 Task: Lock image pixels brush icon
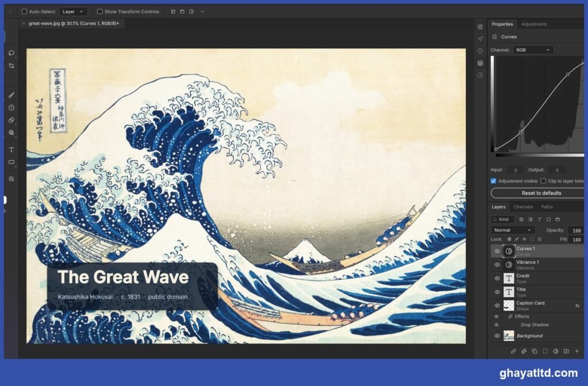pos(517,239)
